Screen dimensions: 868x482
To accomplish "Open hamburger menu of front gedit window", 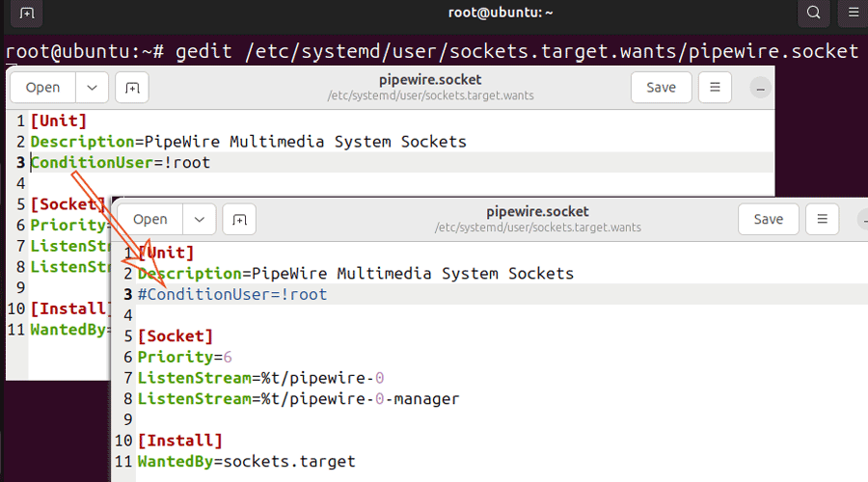I will 822,219.
